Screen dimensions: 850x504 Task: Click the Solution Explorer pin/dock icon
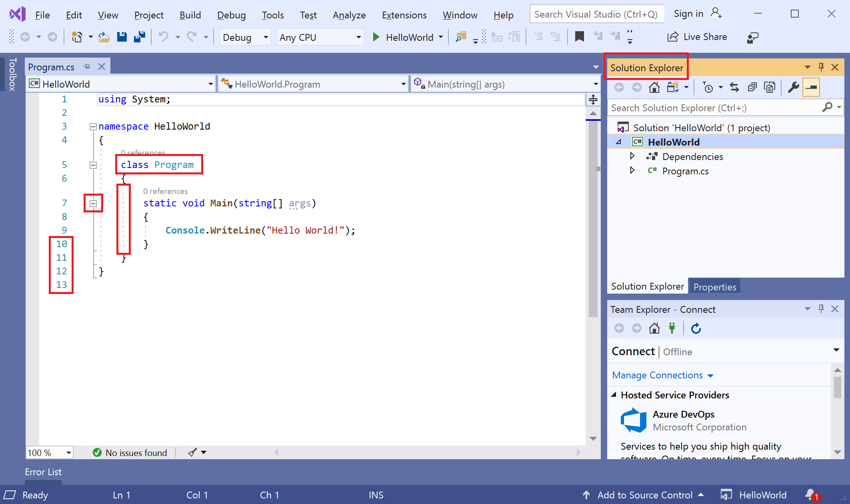[821, 67]
